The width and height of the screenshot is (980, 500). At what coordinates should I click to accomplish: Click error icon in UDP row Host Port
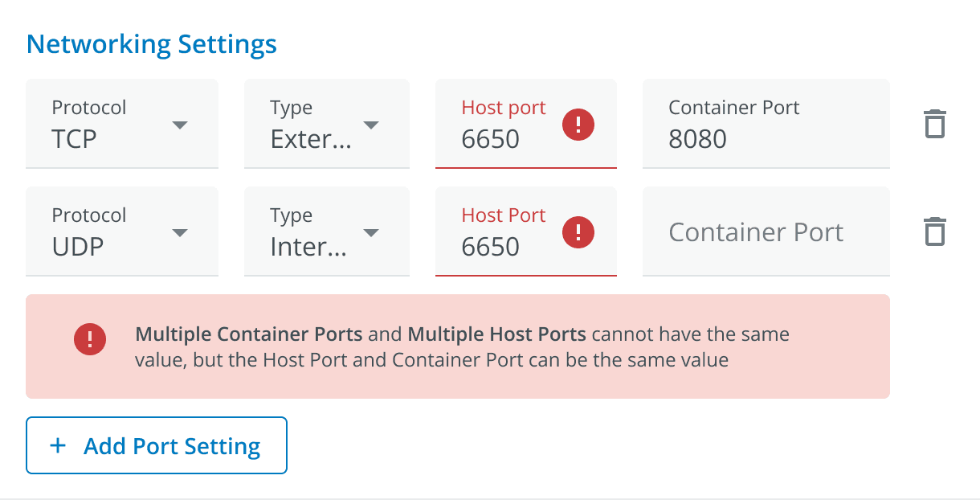pyautogui.click(x=578, y=232)
